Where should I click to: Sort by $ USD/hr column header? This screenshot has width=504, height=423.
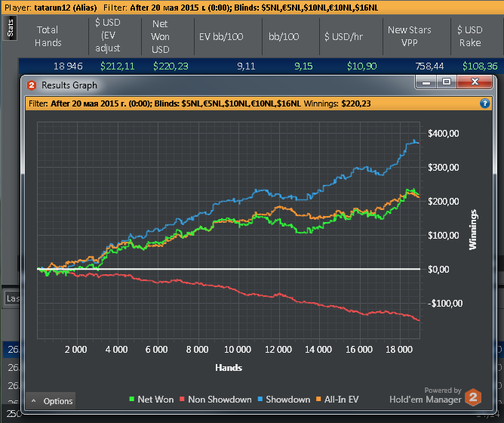343,37
